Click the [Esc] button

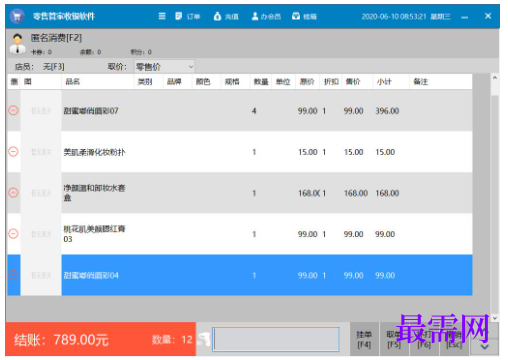click(x=454, y=339)
